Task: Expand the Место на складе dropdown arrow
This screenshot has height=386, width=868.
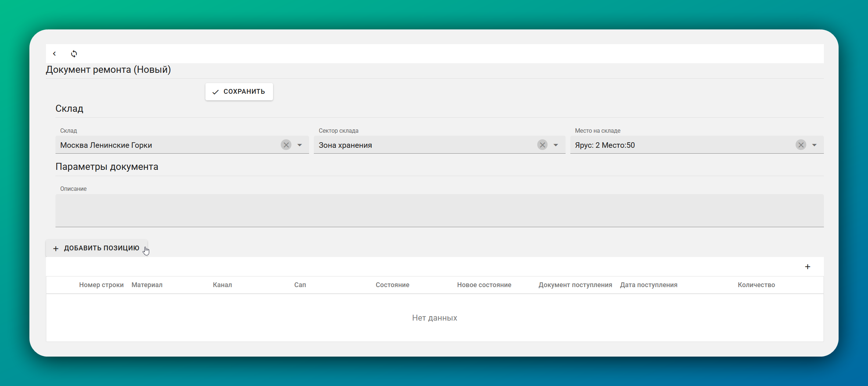Action: click(814, 145)
